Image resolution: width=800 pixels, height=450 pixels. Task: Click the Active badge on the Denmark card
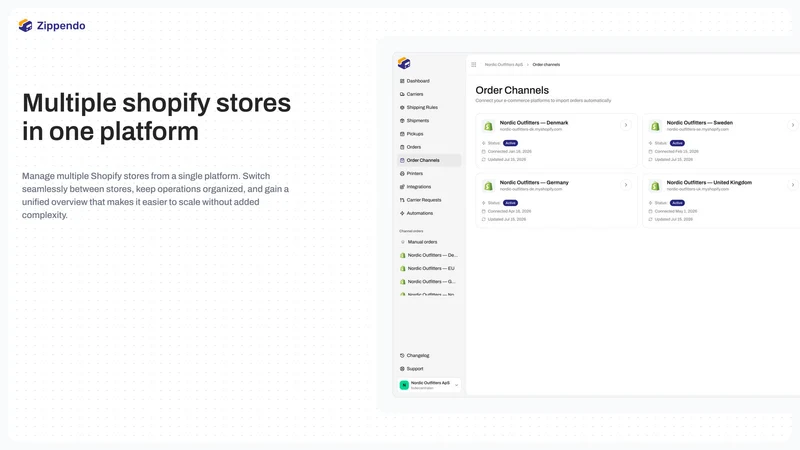click(510, 143)
